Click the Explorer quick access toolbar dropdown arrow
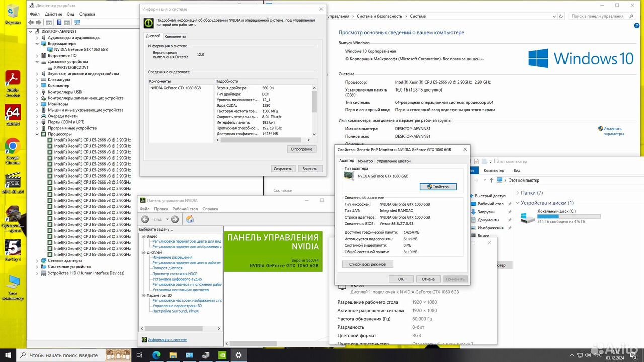Viewport: 644px width, 362px height. tap(491, 161)
